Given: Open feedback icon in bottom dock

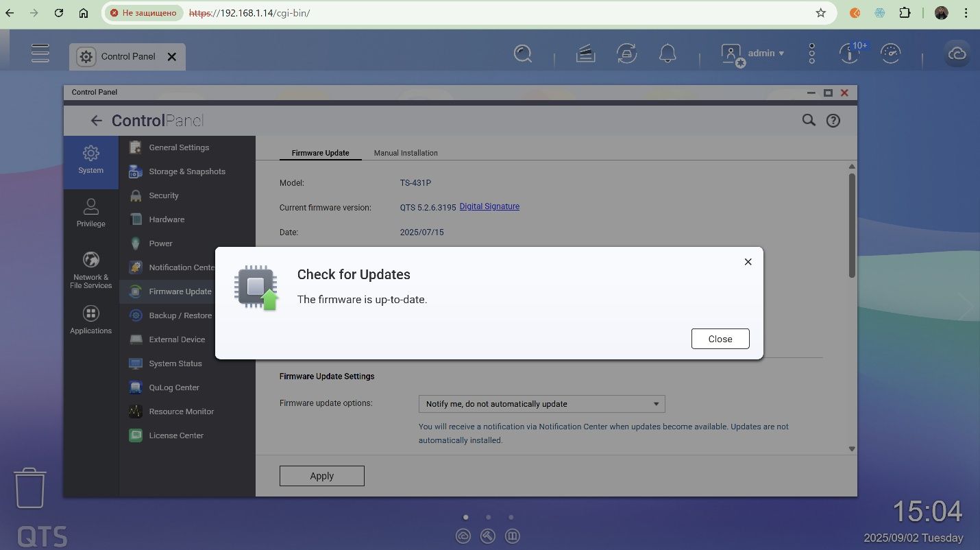Looking at the screenshot, I should pyautogui.click(x=513, y=536).
